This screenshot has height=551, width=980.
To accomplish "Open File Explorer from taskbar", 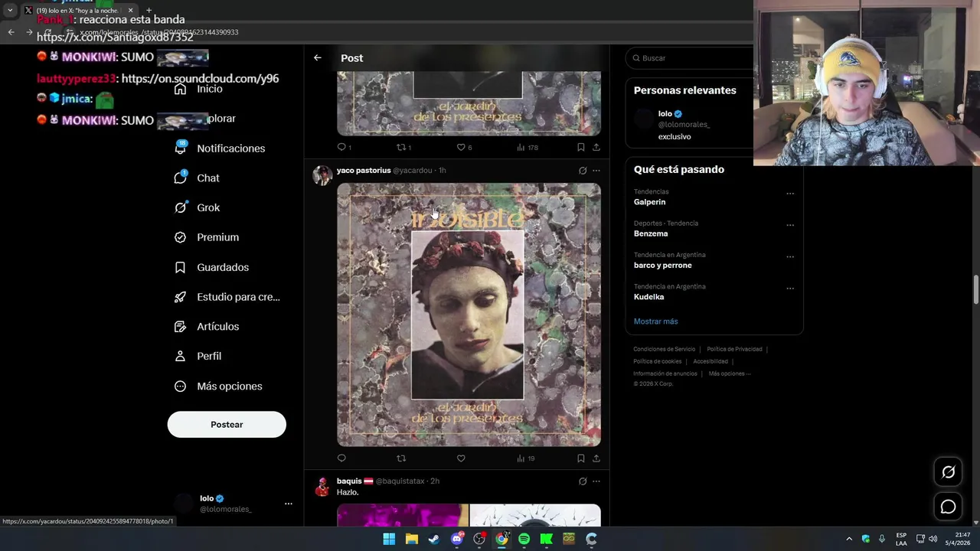I will (411, 539).
